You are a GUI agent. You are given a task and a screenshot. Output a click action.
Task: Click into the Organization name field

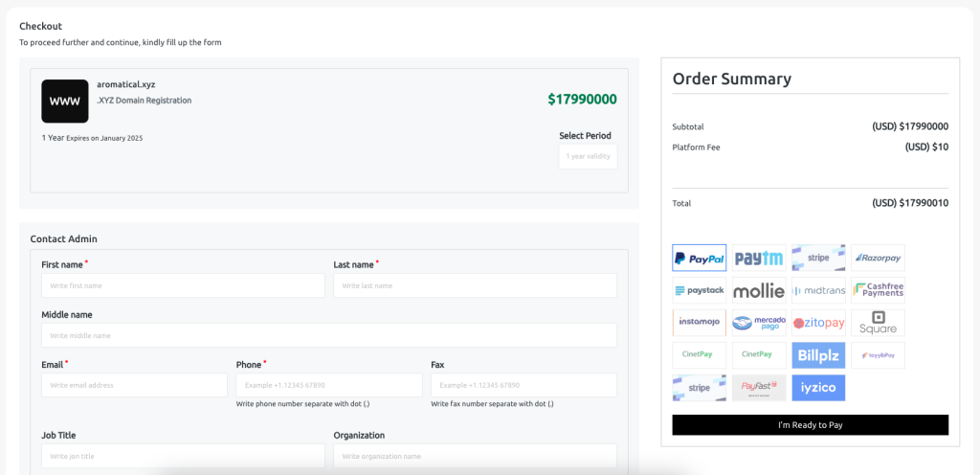point(475,456)
